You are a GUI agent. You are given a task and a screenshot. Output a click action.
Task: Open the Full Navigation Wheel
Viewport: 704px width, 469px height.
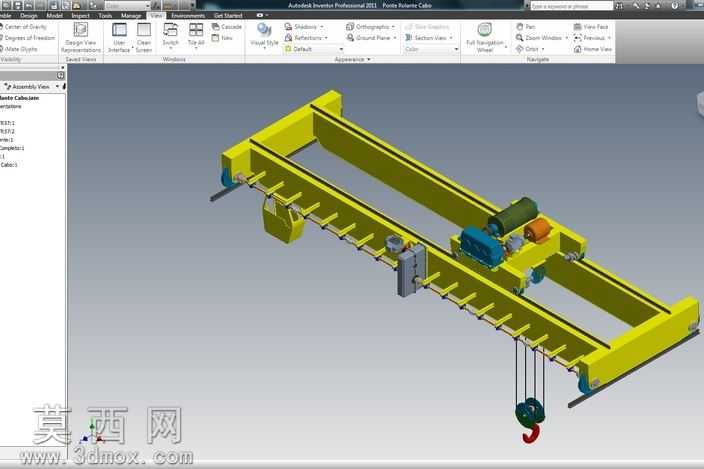(x=485, y=38)
